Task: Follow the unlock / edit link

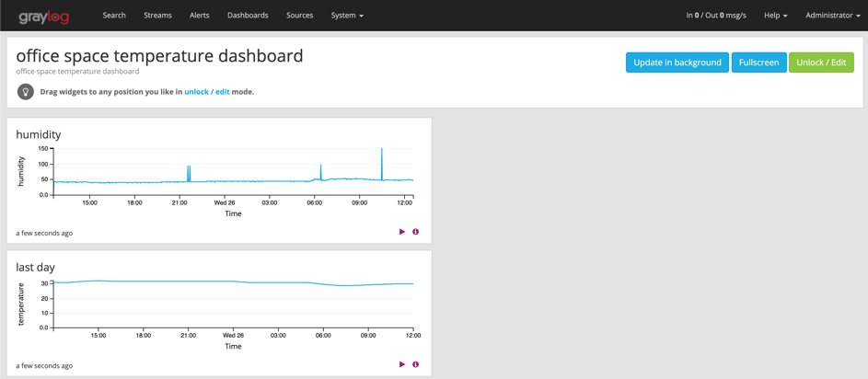Action: pyautogui.click(x=207, y=92)
